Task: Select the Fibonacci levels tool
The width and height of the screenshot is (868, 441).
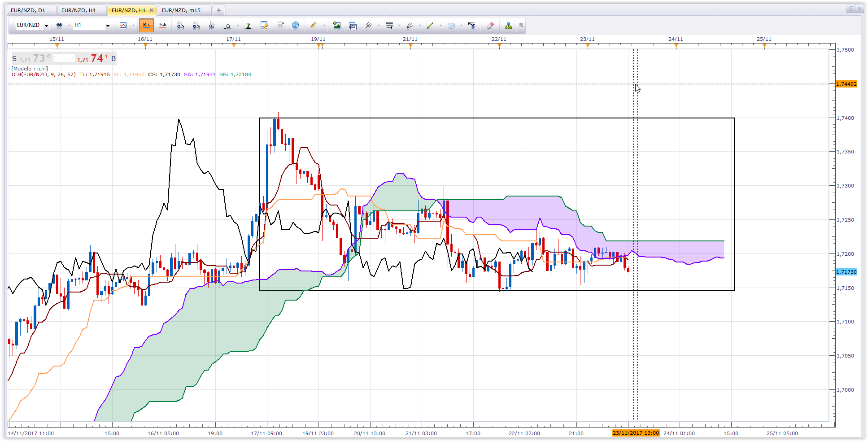Action: [x=389, y=25]
